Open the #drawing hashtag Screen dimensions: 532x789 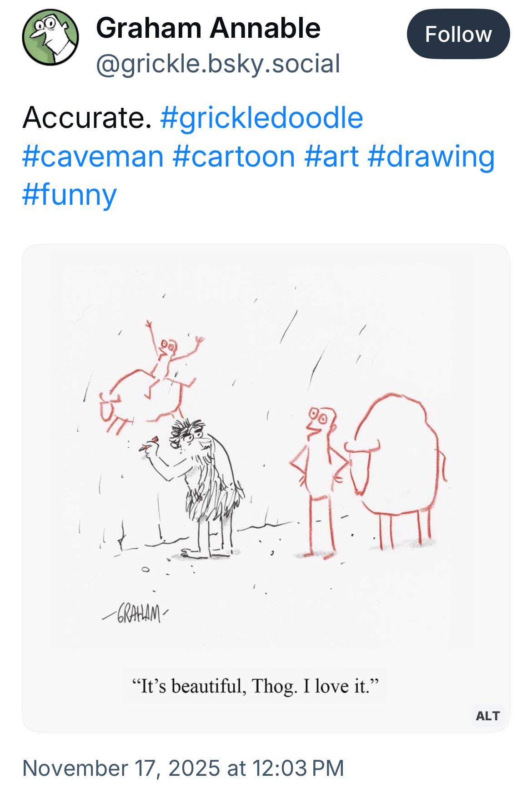[430, 156]
